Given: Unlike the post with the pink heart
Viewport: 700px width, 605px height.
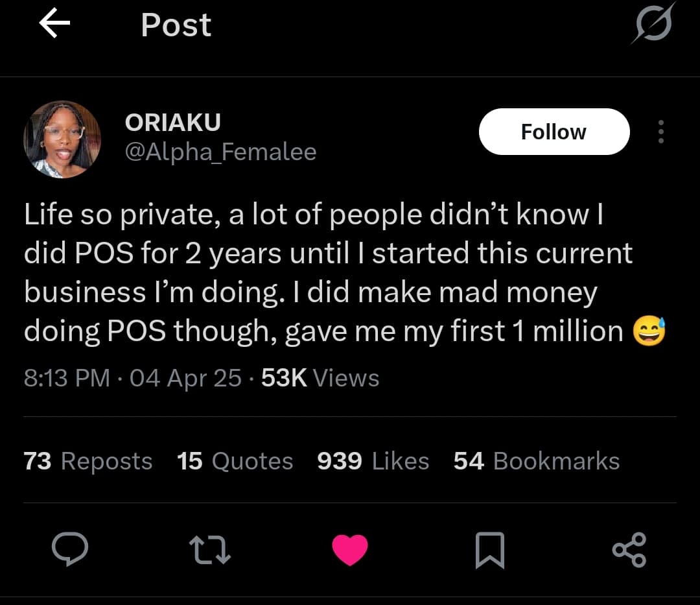Looking at the screenshot, I should point(350,550).
